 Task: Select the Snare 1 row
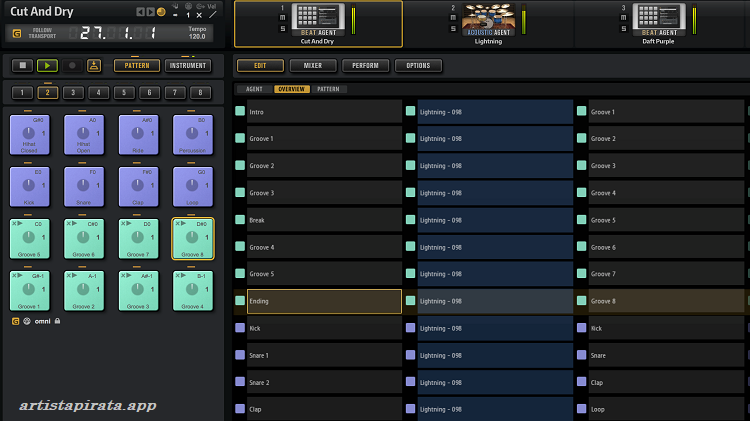[324, 355]
